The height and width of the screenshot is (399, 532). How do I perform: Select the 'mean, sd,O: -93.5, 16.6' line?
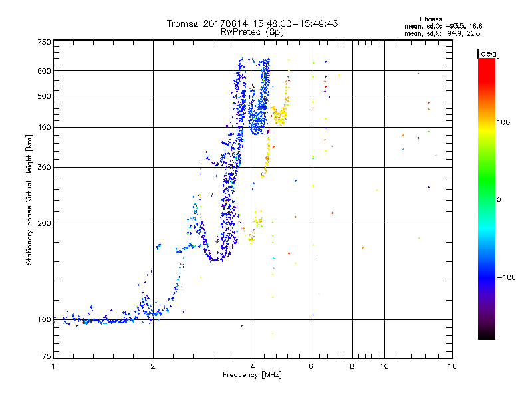pyautogui.click(x=443, y=26)
